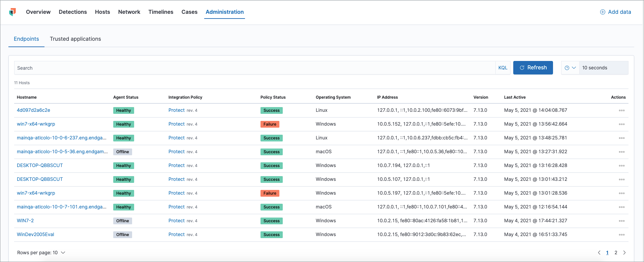Click the endpoint Search field
The image size is (644, 262).
point(254,68)
